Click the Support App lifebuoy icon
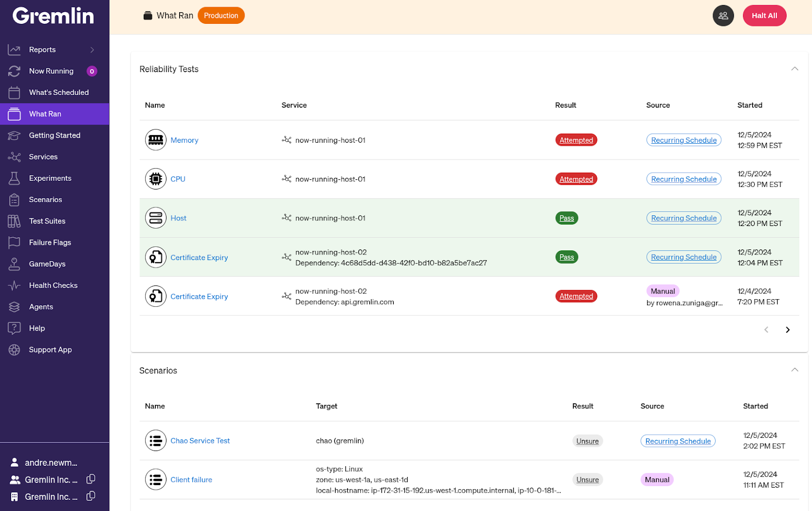The width and height of the screenshot is (812, 511). [14, 350]
